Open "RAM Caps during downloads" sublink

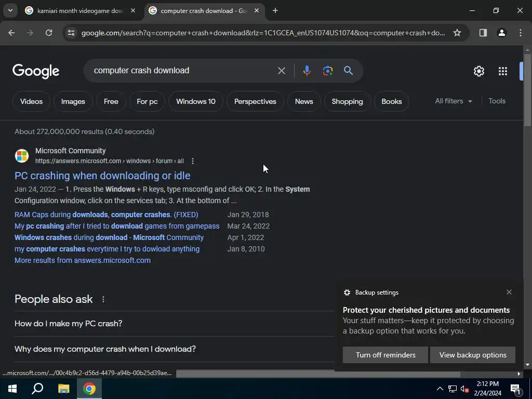106,215
